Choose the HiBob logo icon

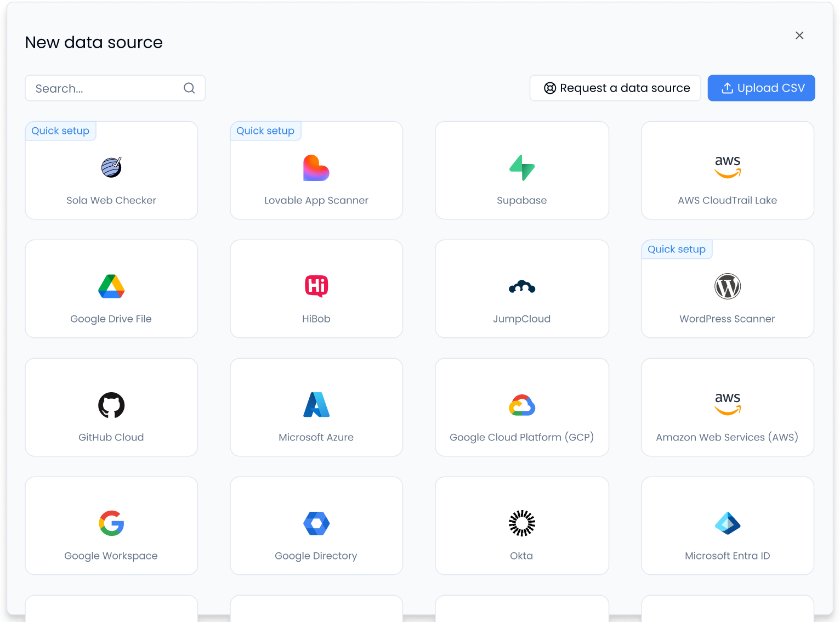coord(316,286)
